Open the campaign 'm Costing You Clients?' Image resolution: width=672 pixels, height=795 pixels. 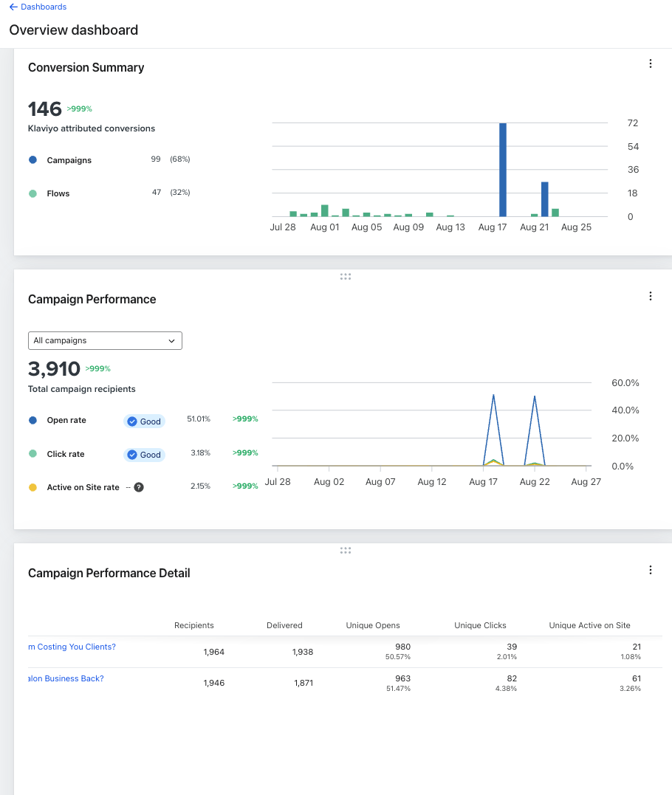71,647
